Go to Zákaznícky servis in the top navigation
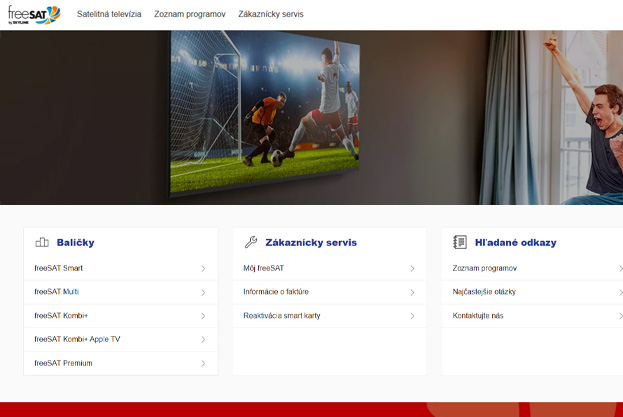The width and height of the screenshot is (623, 417). tap(271, 15)
